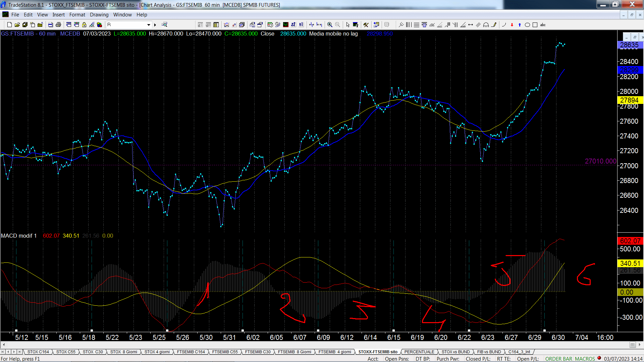644x362 pixels.
Task: Switch to the FTSEMIB 4 giorni tab
Action: 335,352
